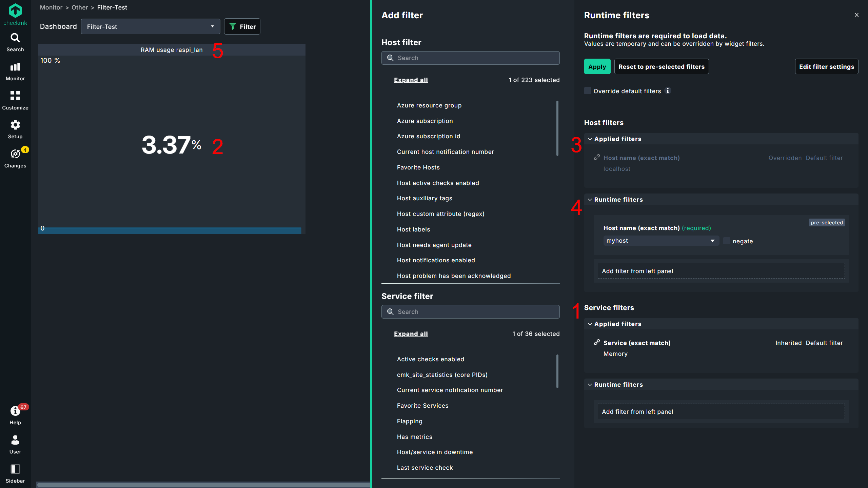Collapse Applied filters under Host filters
This screenshot has height=488, width=868.
pyautogui.click(x=590, y=139)
